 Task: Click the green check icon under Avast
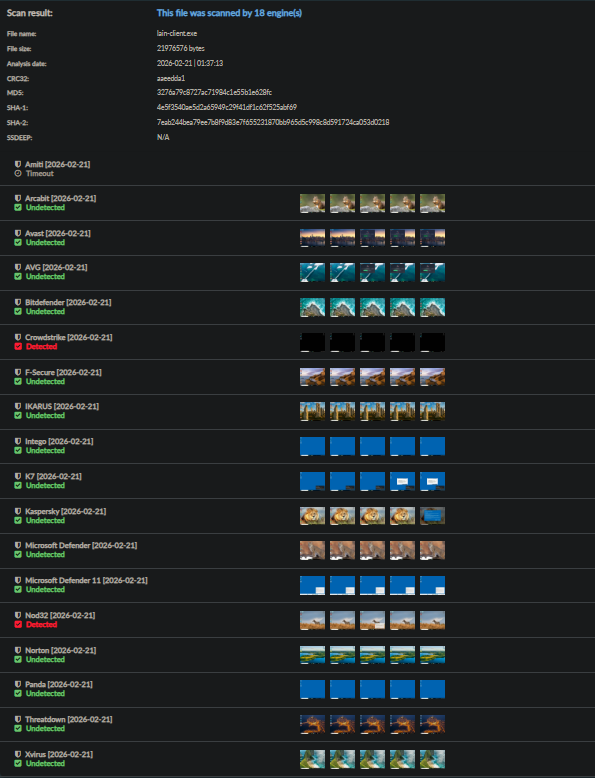[x=18, y=242]
